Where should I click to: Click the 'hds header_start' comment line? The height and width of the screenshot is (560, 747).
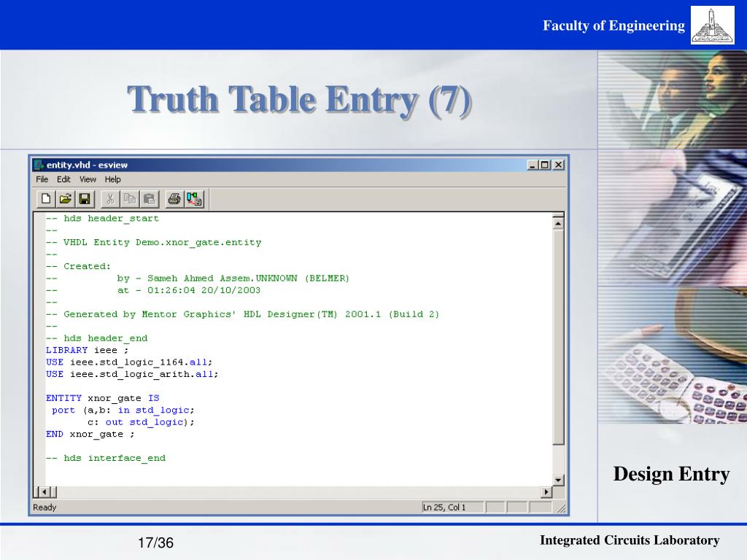[x=102, y=219]
